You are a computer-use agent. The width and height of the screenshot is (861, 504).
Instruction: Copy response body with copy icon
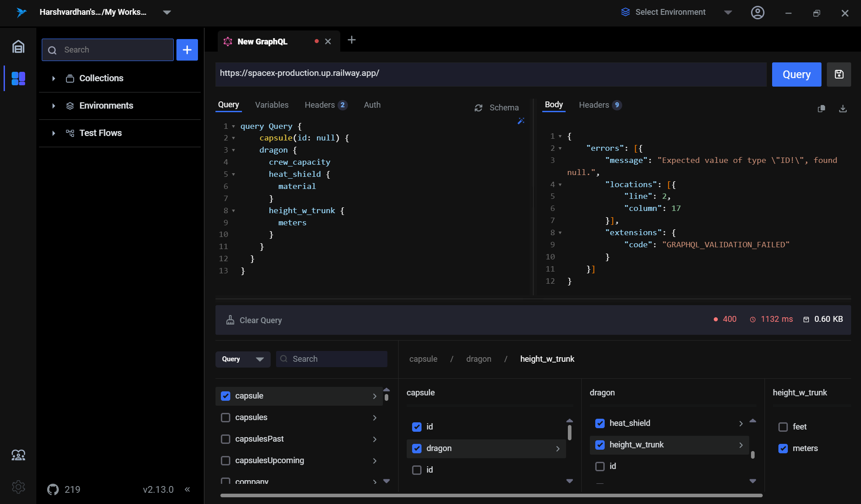click(x=821, y=109)
